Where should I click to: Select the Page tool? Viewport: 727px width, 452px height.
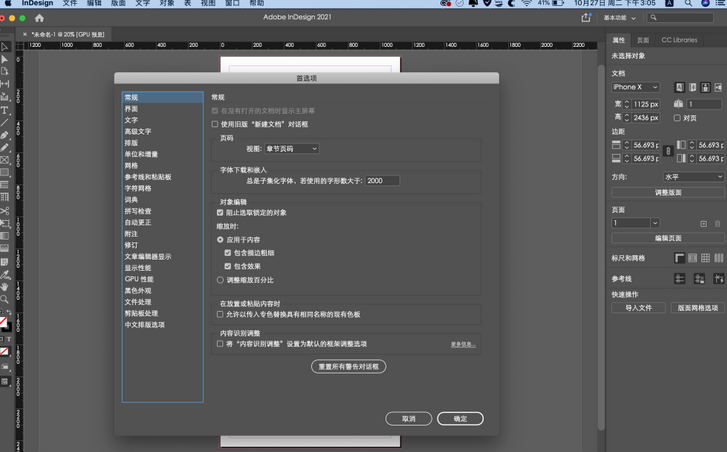(x=5, y=71)
